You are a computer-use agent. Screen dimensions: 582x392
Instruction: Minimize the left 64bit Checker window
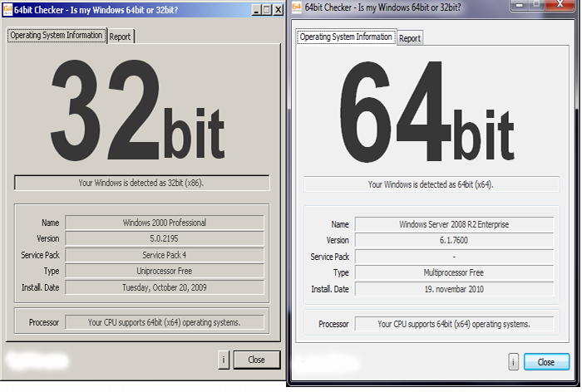256,10
